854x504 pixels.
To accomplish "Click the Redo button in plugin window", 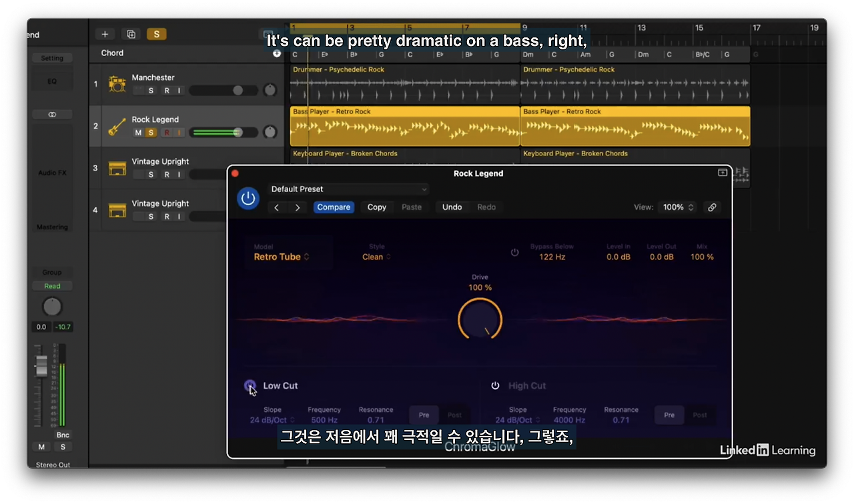I will click(x=486, y=207).
